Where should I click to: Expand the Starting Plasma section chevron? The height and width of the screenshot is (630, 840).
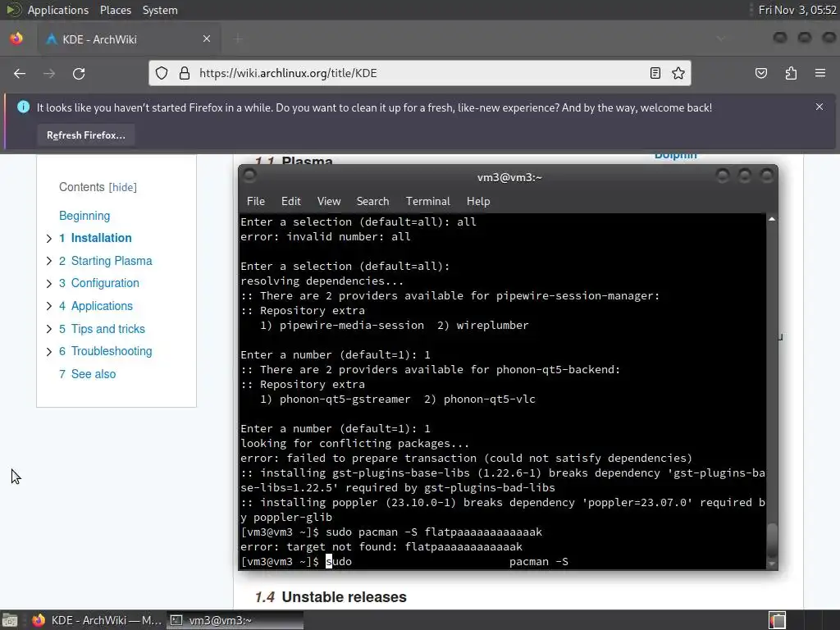(x=48, y=261)
